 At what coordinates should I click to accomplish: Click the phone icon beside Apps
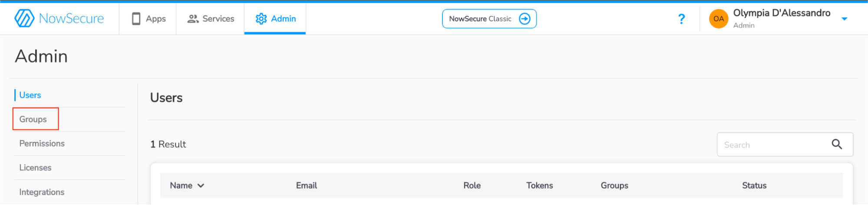point(136,19)
